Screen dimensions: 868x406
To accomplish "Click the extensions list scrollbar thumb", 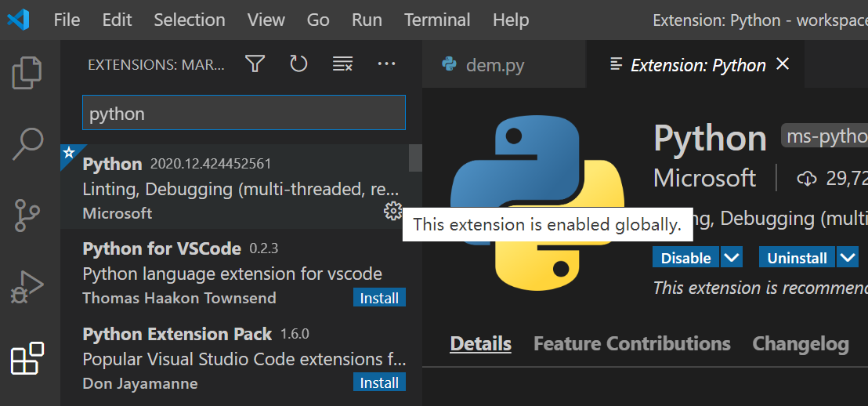I will click(415, 158).
